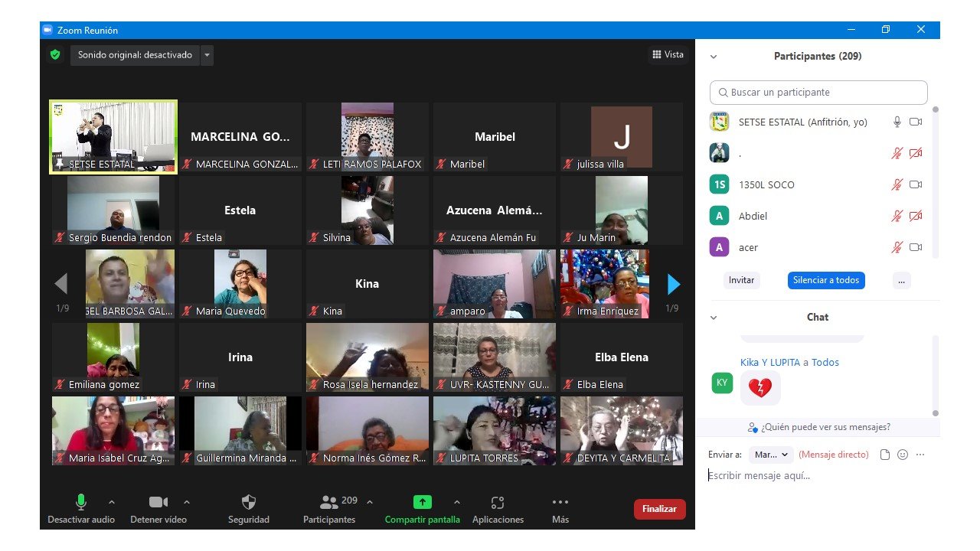Open the Vista layout menu
Image resolution: width=980 pixels, height=551 pixels.
(x=668, y=55)
